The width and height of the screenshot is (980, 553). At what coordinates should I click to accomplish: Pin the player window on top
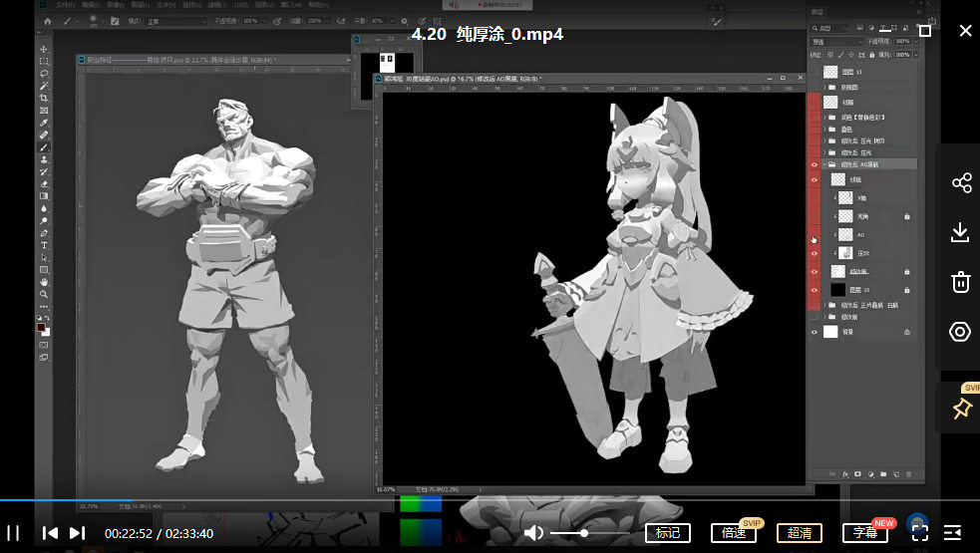(x=961, y=409)
